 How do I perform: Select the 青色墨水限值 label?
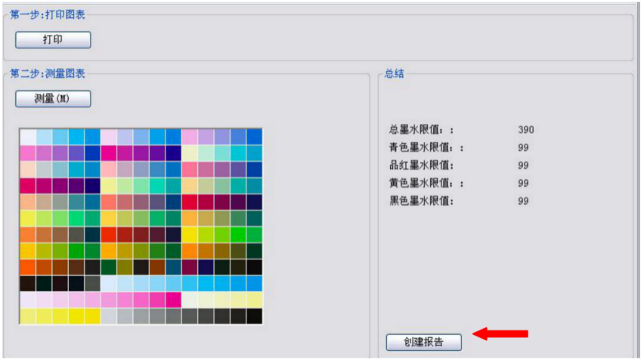click(x=426, y=147)
